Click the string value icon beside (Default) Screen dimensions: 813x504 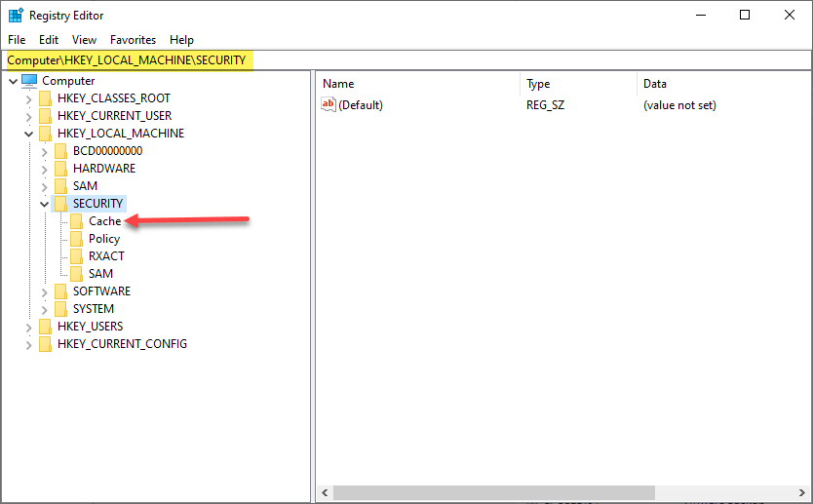[x=329, y=104]
